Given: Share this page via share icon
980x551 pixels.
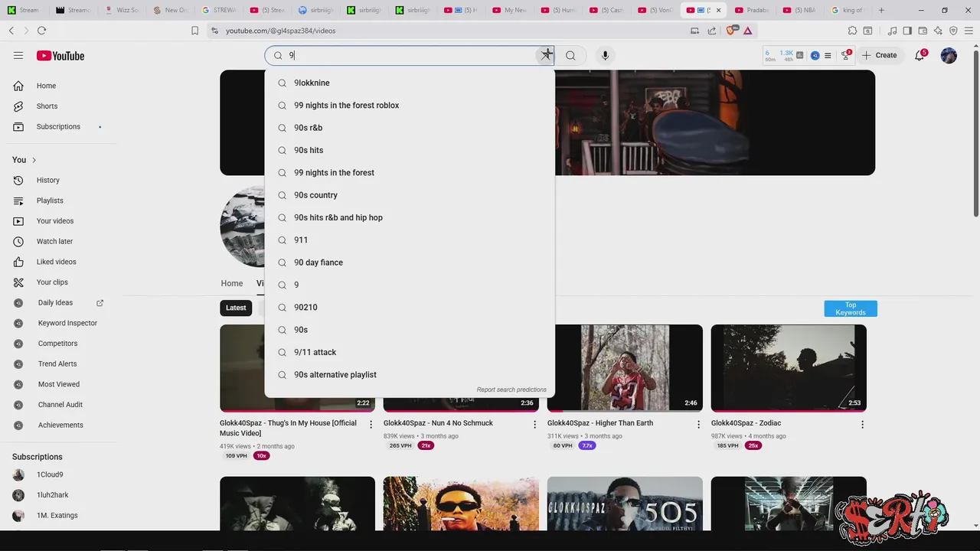Looking at the screenshot, I should [712, 31].
